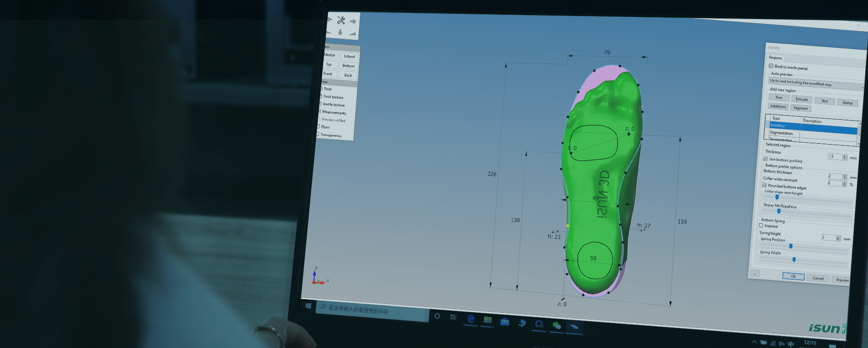The width and height of the screenshot is (868, 348).
Task: Cancel the Solidify dialog
Action: [818, 278]
